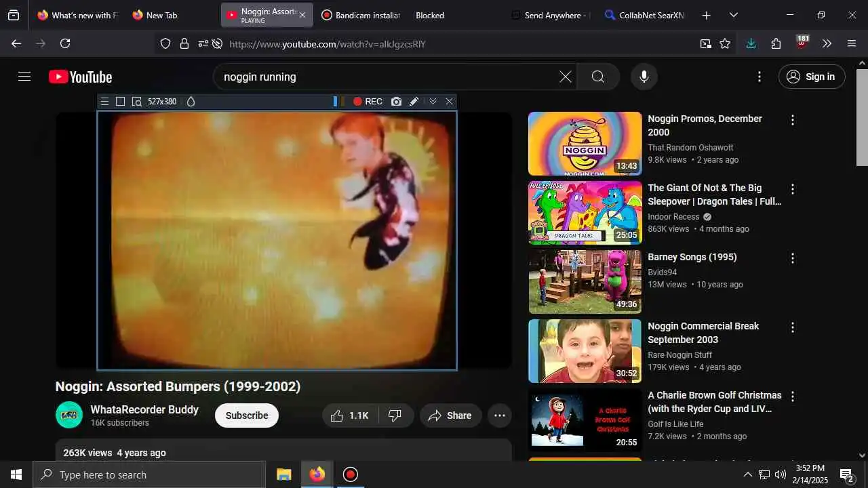Switch to the CollabNet SearXNG tab

(644, 15)
